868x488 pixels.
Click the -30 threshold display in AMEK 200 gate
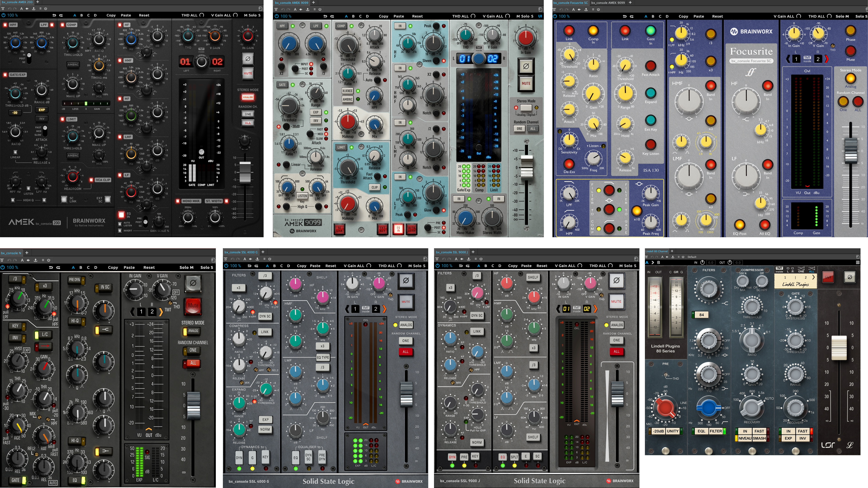15,113
